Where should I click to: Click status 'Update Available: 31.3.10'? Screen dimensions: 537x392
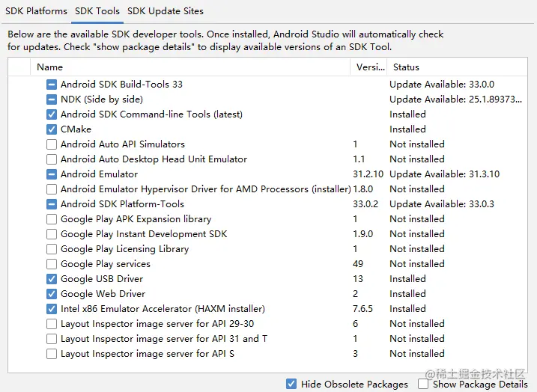tap(445, 174)
